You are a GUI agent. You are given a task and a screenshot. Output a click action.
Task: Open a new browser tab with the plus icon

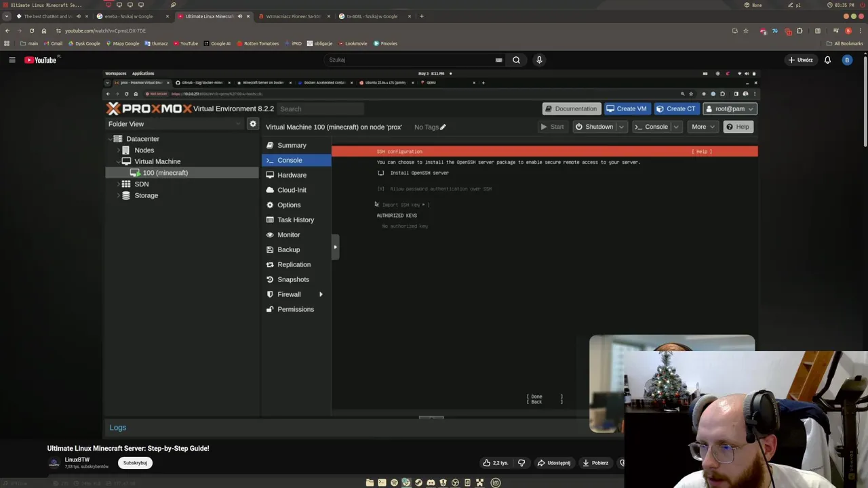click(421, 16)
